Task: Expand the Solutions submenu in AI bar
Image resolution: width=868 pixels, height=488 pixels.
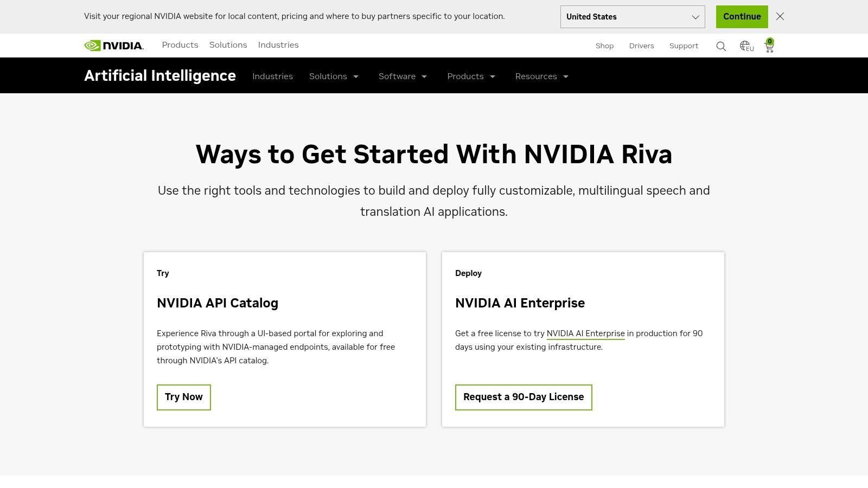Action: (334, 76)
